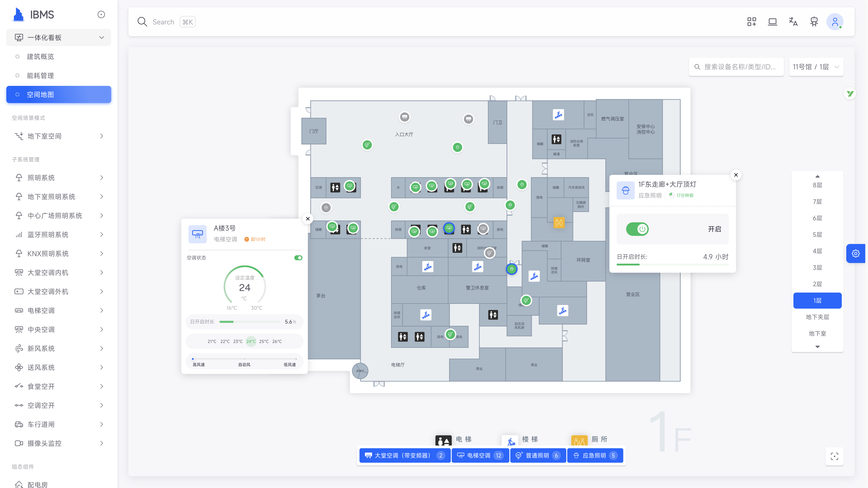Select the 24°C temperature preset
The height and width of the screenshot is (488, 868).
[x=251, y=341]
